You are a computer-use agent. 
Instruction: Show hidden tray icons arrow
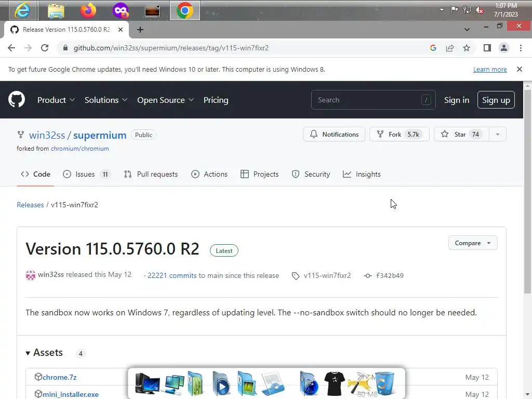point(442,10)
